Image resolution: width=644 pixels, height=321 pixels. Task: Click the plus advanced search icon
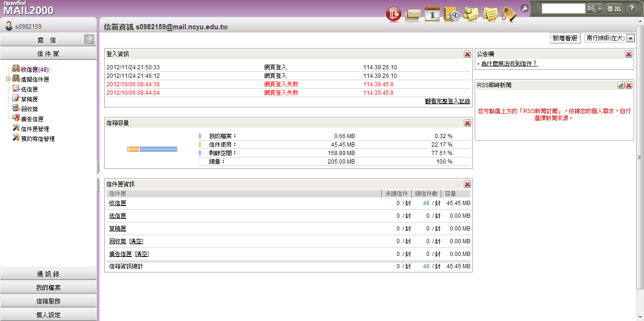(600, 8)
